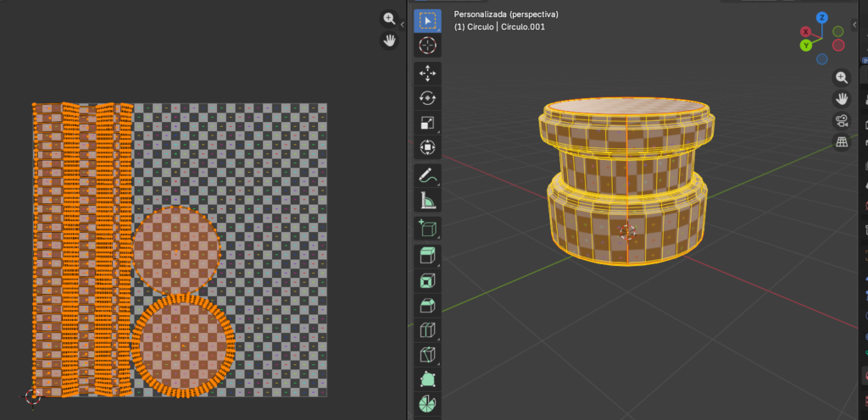Toggle camera view in 3D viewport
Screen dimensions: 868x420
842,120
